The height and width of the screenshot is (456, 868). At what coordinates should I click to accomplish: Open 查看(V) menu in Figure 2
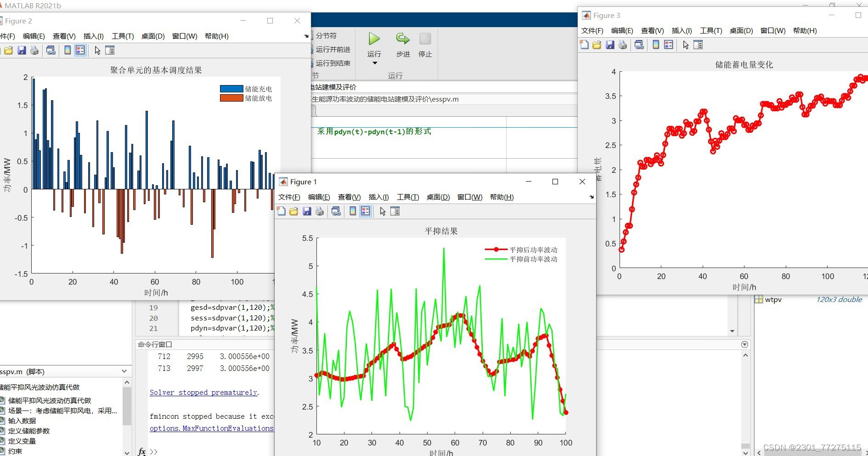pyautogui.click(x=64, y=36)
